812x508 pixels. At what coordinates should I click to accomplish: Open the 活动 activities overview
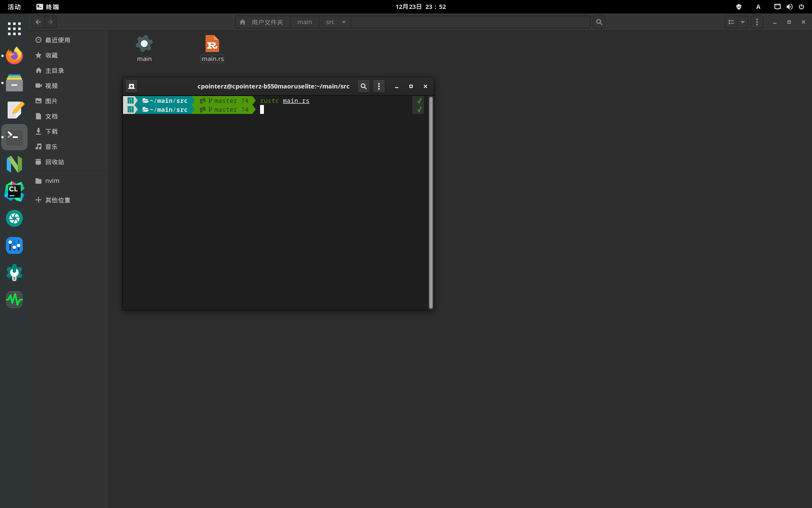click(x=14, y=7)
